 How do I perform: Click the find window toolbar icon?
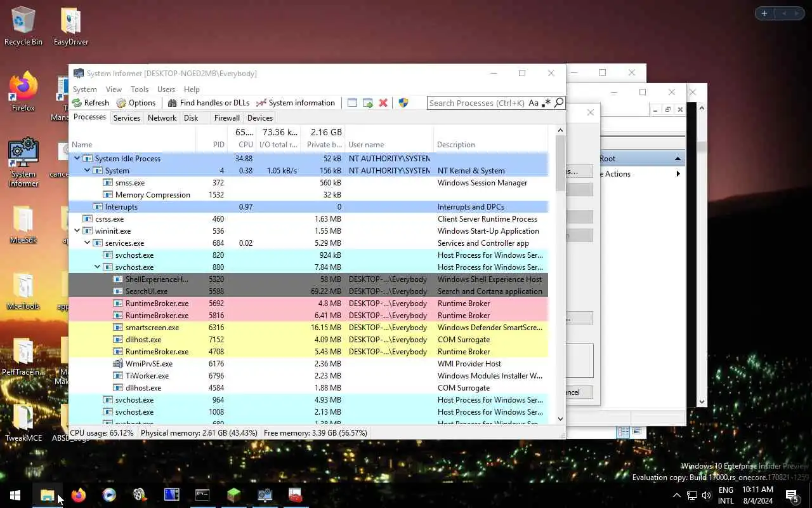click(352, 103)
